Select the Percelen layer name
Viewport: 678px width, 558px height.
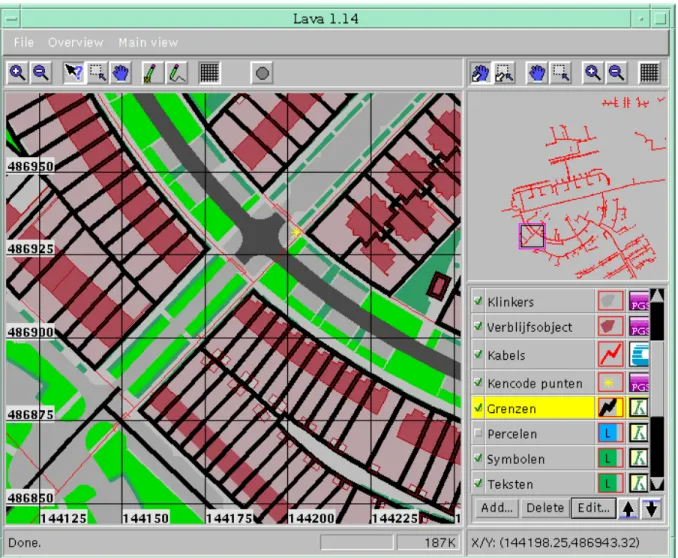click(x=512, y=434)
